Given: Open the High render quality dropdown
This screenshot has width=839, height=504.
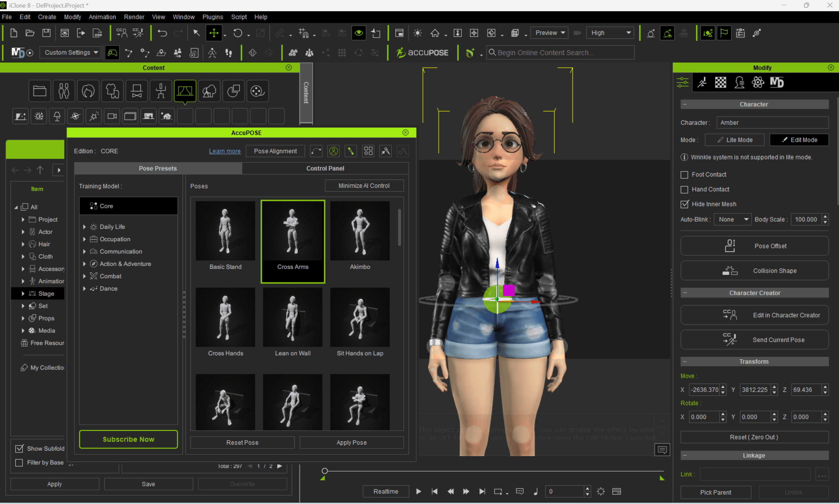Looking at the screenshot, I should (x=610, y=33).
